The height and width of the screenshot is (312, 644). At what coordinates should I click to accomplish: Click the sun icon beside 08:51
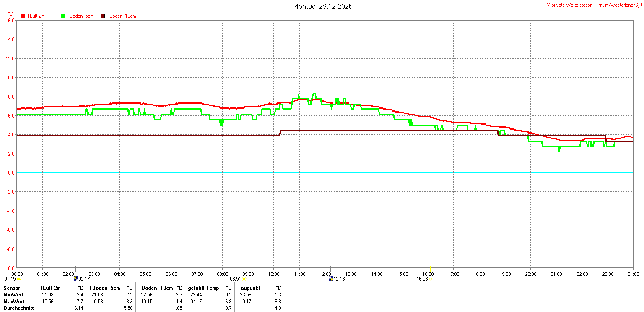pos(244,279)
